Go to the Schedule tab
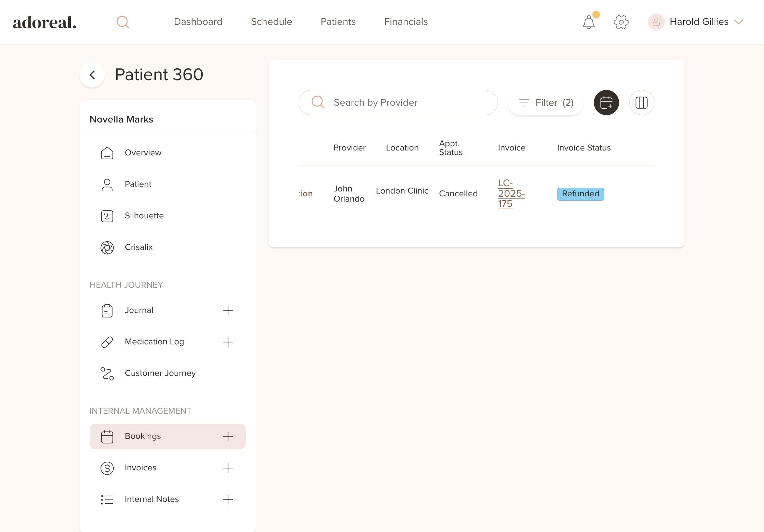This screenshot has height=532, width=764. point(271,22)
